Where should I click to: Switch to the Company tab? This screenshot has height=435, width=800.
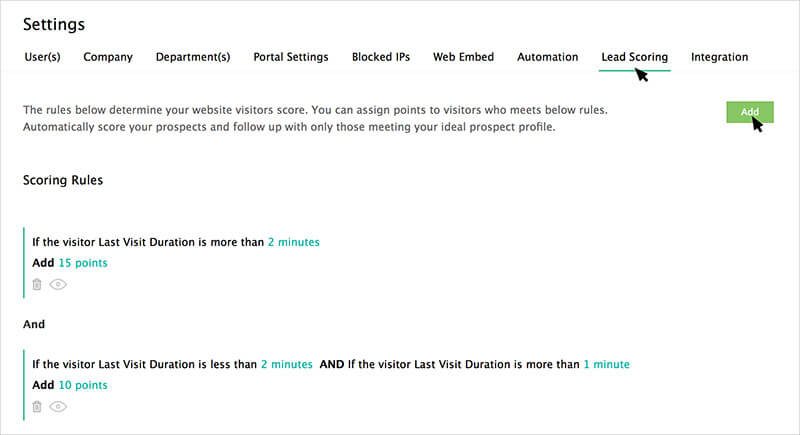pyautogui.click(x=108, y=57)
